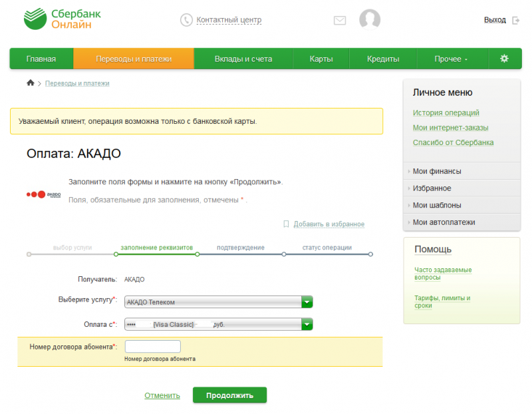Click the Выход logout link
This screenshot has width=532, height=414.
495,20
